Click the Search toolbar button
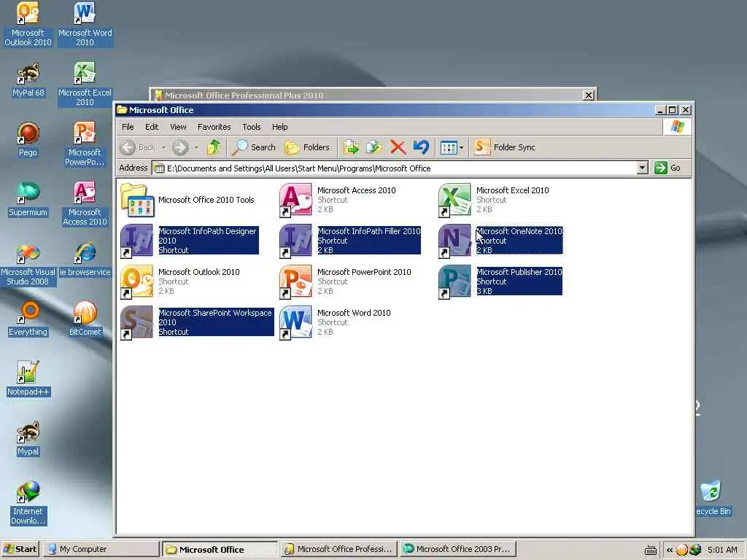 (254, 147)
